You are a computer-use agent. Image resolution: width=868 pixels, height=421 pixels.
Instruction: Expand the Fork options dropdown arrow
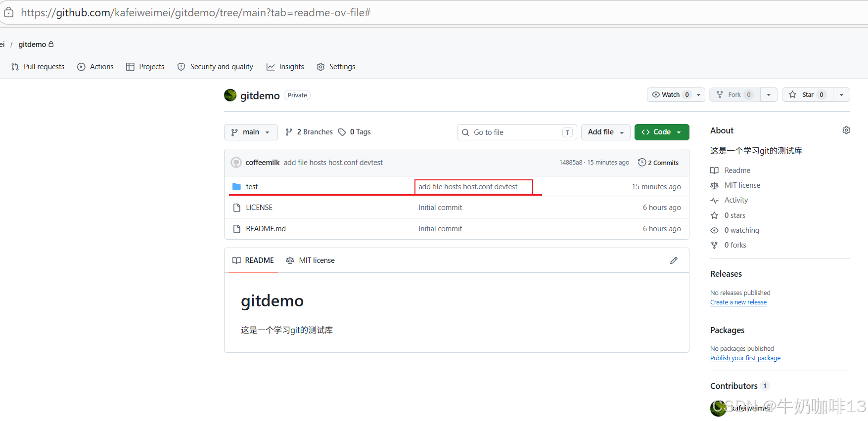[769, 95]
